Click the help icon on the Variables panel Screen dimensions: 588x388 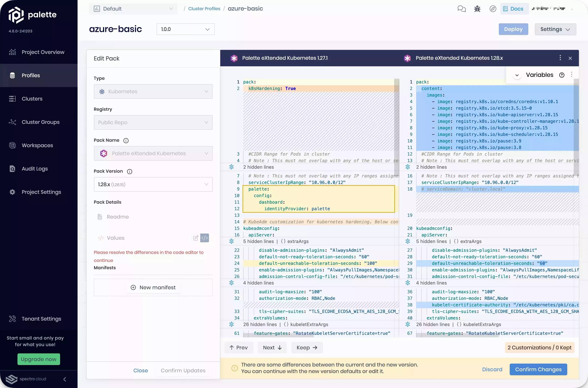(562, 75)
